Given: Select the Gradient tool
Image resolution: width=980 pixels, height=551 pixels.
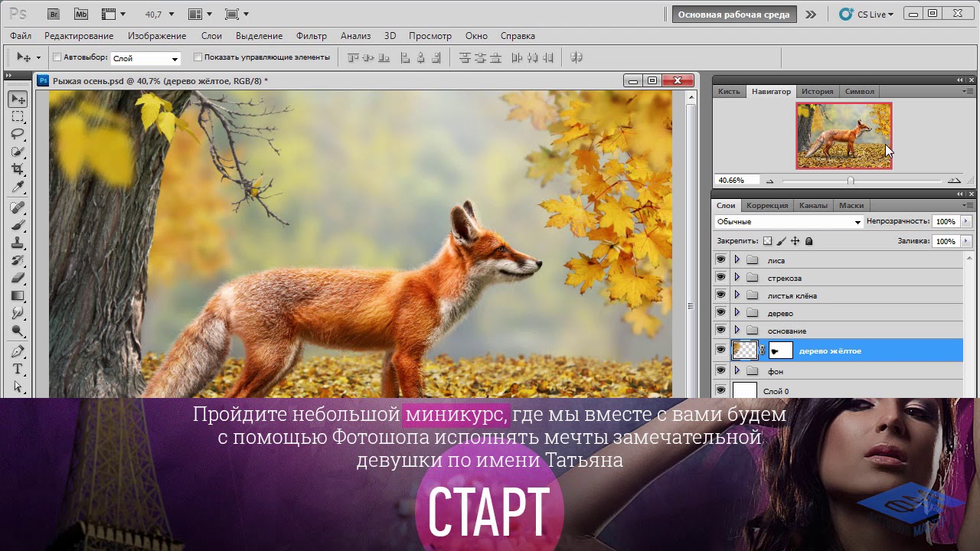Looking at the screenshot, I should tap(18, 295).
